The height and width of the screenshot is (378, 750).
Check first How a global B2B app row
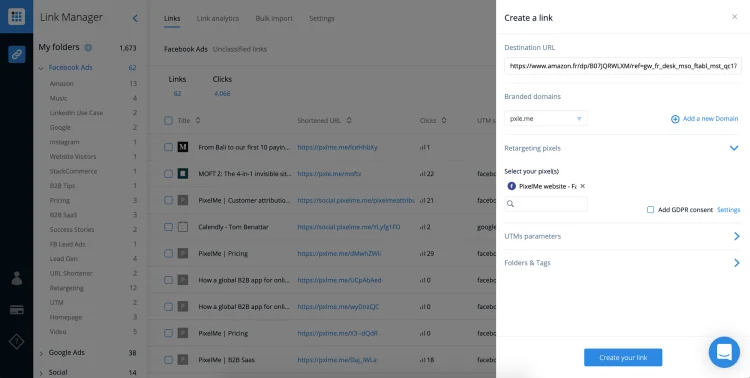168,280
